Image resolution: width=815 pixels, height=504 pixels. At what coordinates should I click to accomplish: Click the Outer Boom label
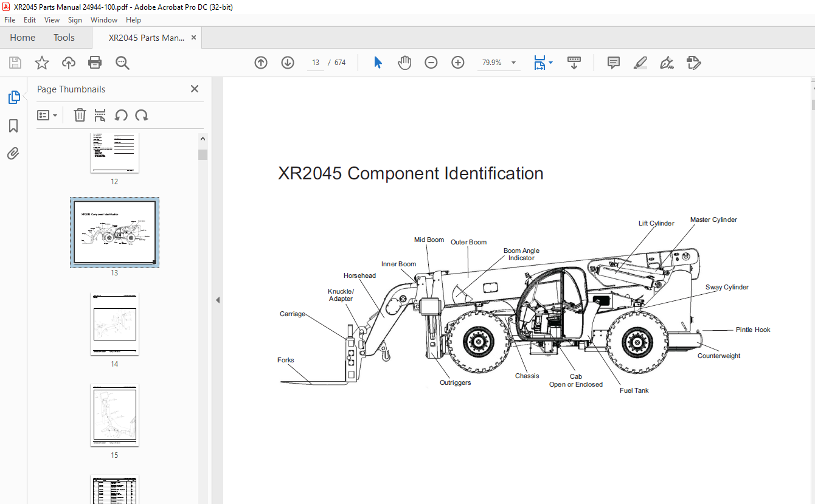468,242
